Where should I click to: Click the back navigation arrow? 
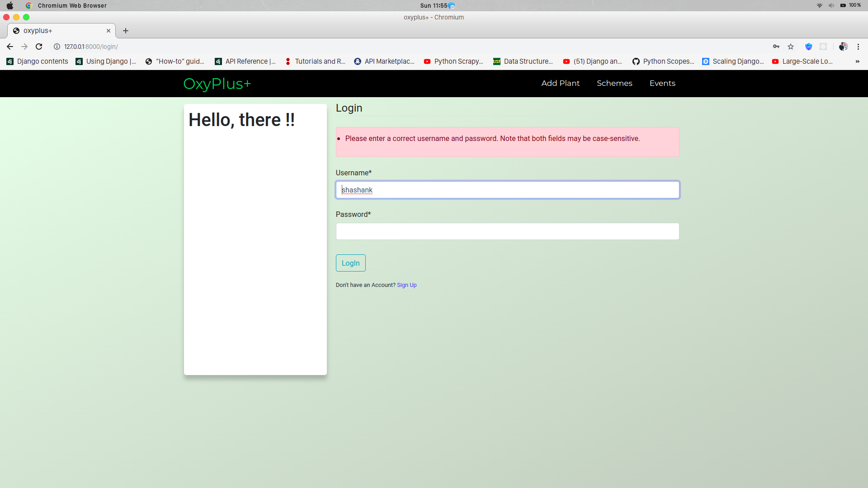10,47
